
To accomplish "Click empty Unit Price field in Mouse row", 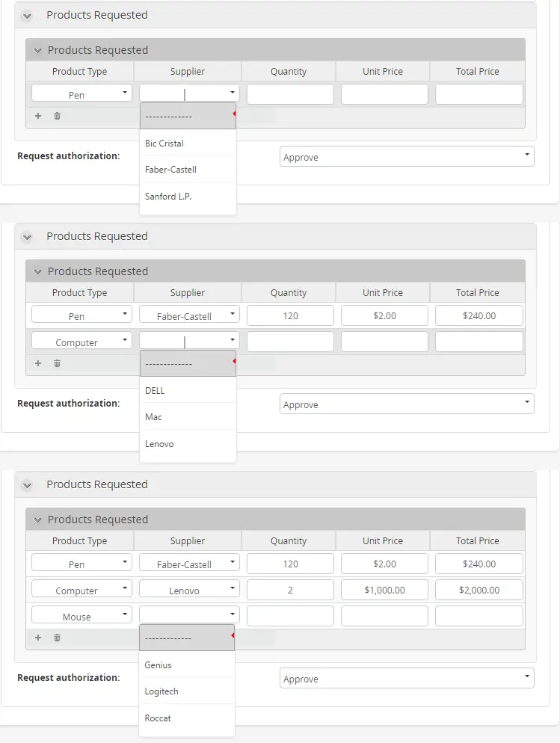I will pos(384,616).
